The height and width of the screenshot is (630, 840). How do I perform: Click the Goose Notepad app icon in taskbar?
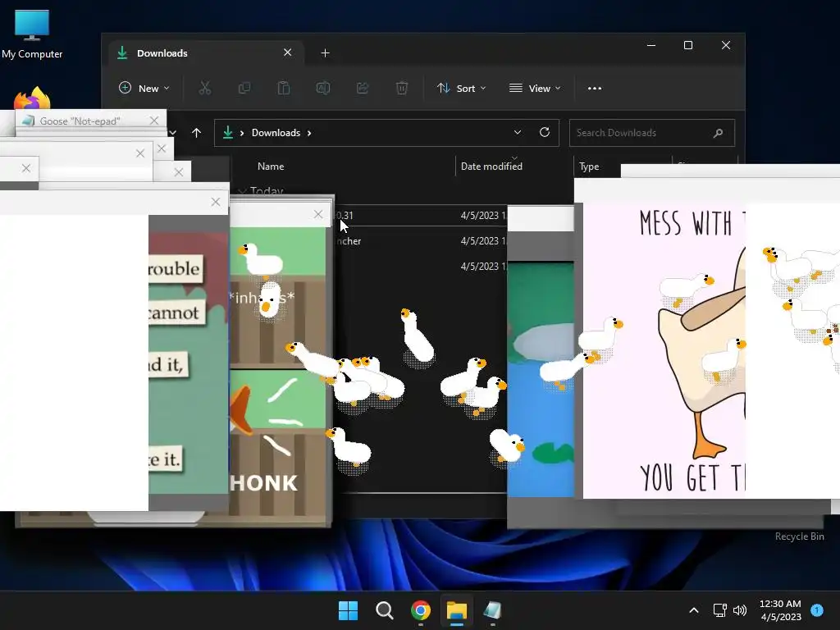click(493, 610)
